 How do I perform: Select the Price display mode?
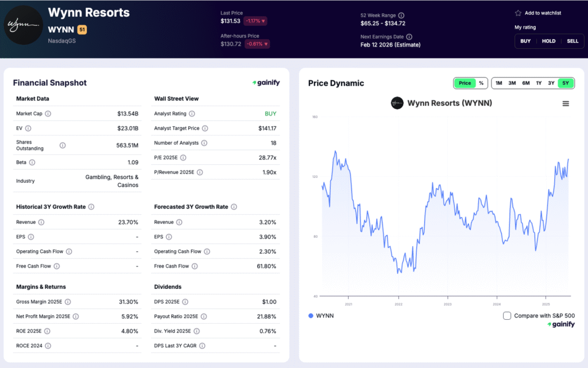click(x=465, y=83)
